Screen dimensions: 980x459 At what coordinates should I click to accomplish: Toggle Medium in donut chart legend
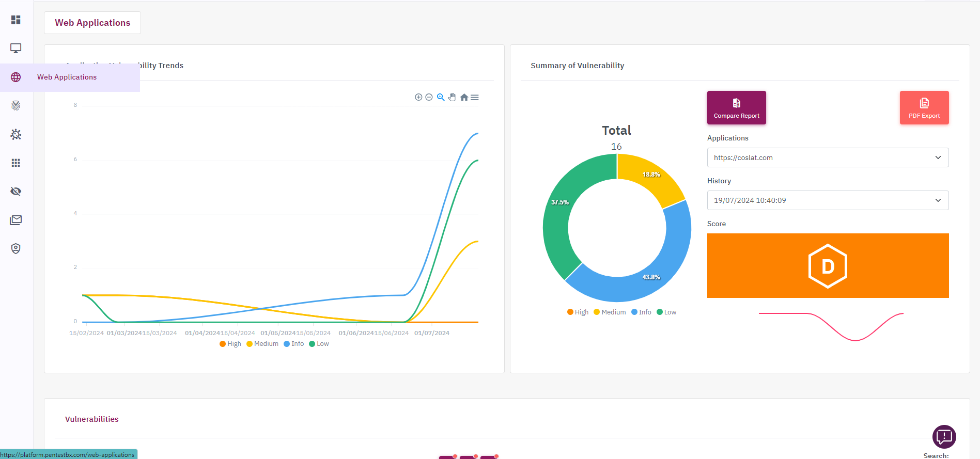coord(610,312)
